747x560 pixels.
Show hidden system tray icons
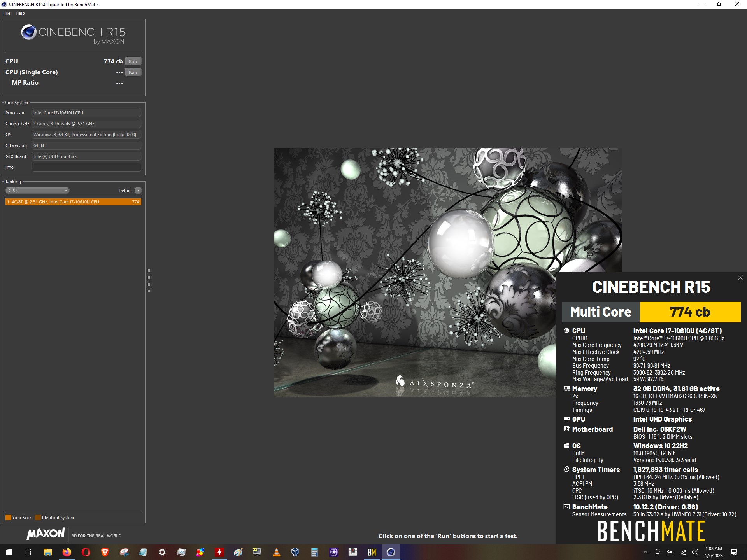(645, 552)
